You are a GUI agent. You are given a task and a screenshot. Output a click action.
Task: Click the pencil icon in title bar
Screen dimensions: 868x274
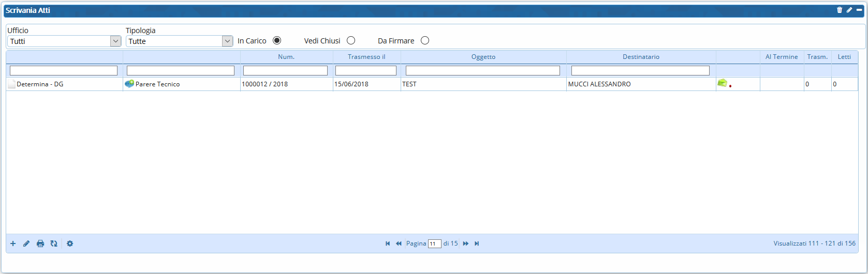(x=849, y=10)
